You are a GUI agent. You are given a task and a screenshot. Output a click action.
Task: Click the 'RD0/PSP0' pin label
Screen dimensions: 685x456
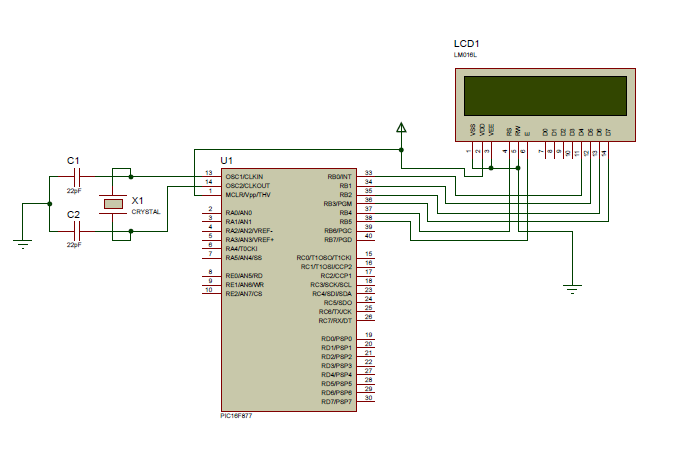[336, 339]
